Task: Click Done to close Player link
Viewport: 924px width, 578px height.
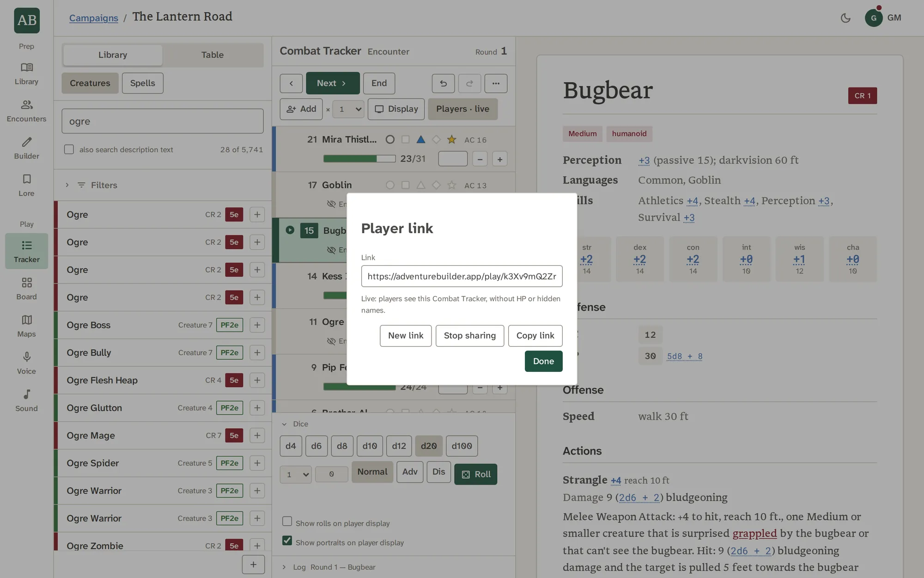Action: click(543, 361)
